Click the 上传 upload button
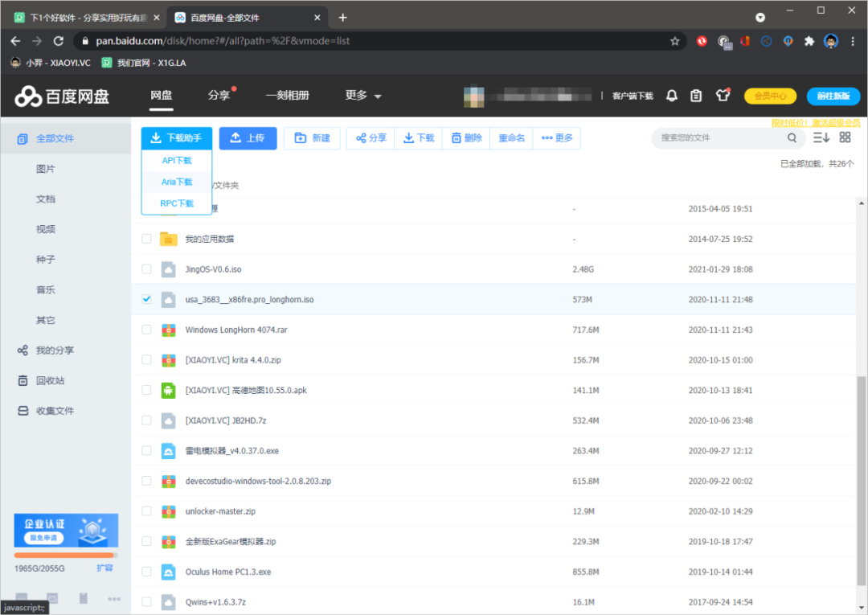This screenshot has width=868, height=615. pos(248,138)
